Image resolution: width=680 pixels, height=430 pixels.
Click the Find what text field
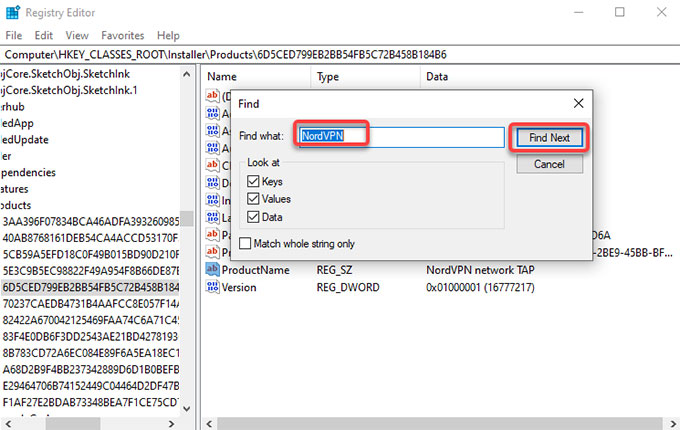tap(402, 137)
